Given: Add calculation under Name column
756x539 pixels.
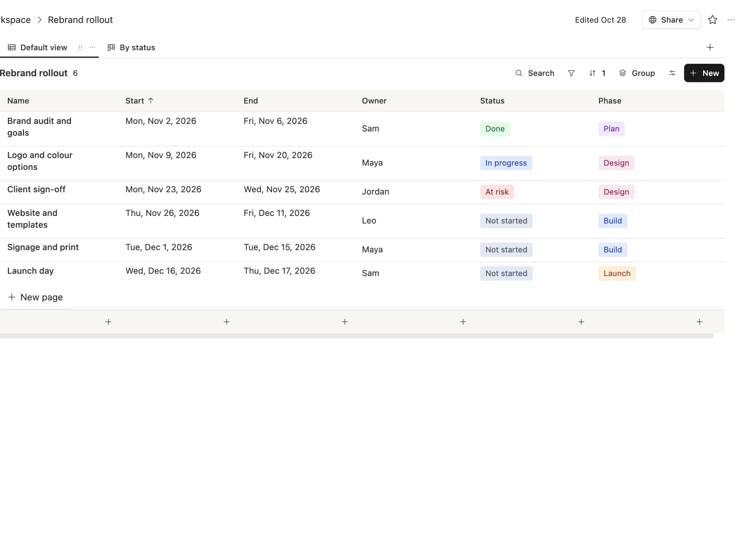Looking at the screenshot, I should (x=108, y=322).
